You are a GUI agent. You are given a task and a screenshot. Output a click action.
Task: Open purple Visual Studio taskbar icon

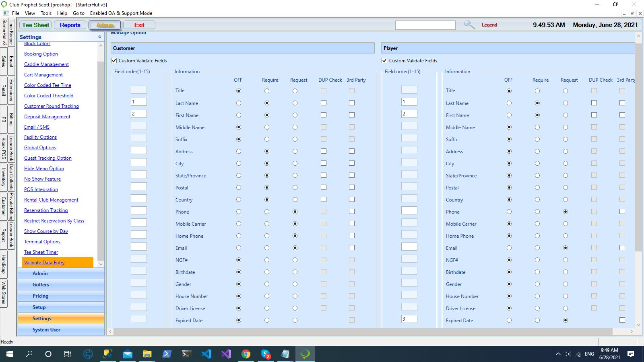(x=226, y=354)
